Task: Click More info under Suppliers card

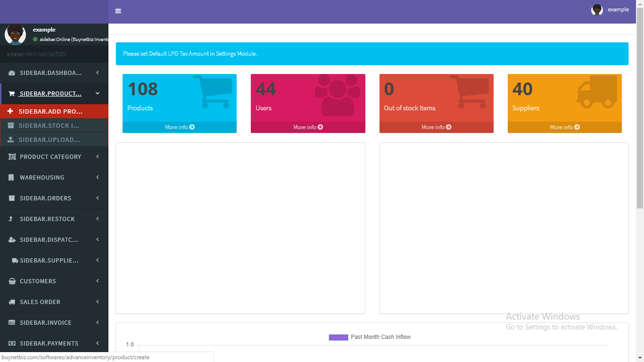Action: click(564, 127)
